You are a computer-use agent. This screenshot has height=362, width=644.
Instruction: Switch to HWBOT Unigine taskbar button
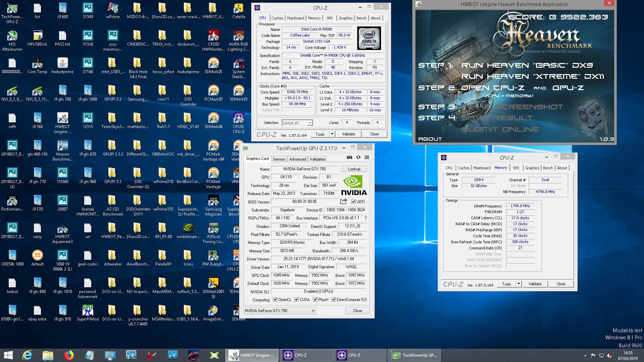pos(252,355)
